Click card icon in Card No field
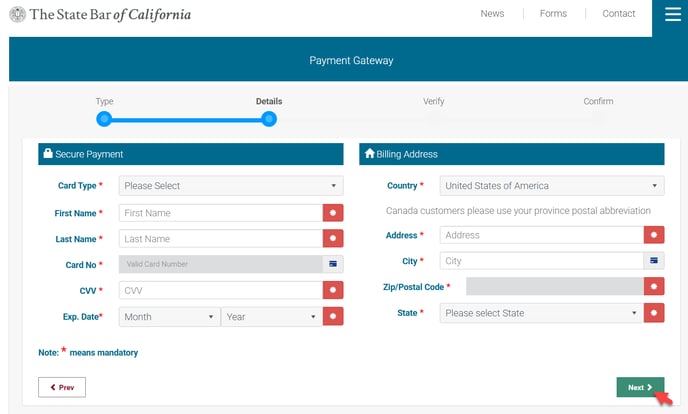This screenshot has width=688, height=414. 333,264
